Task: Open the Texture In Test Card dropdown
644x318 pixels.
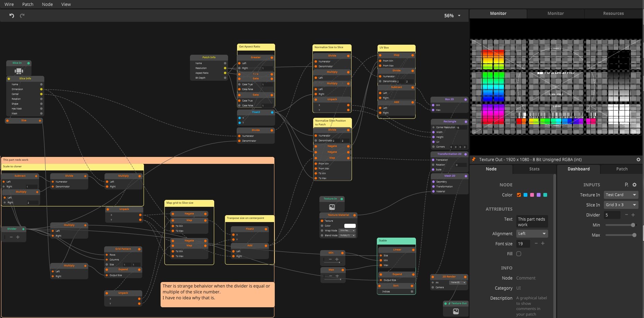Action: click(x=621, y=195)
